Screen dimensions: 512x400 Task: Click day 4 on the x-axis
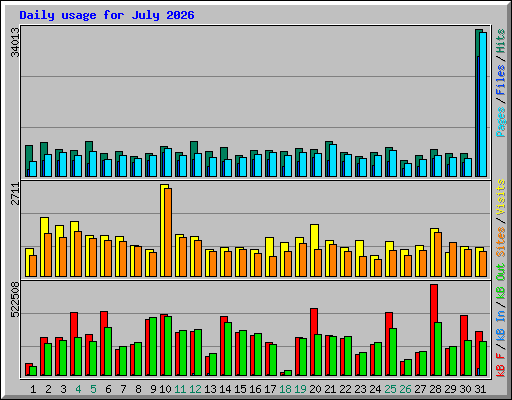pos(78,389)
